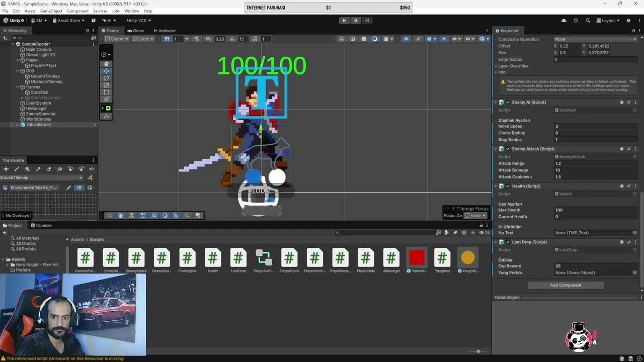Click the Step forward button
The image size is (644, 362).
coord(367,21)
